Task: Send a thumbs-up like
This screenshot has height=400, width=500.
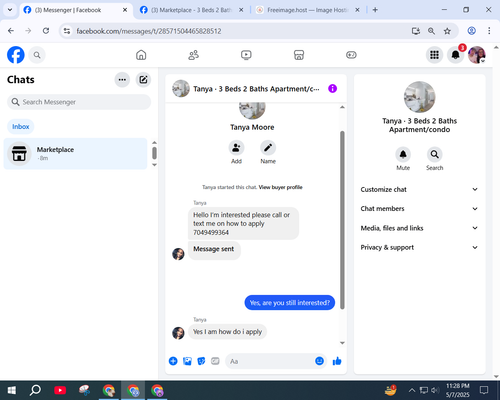Action: pyautogui.click(x=337, y=361)
